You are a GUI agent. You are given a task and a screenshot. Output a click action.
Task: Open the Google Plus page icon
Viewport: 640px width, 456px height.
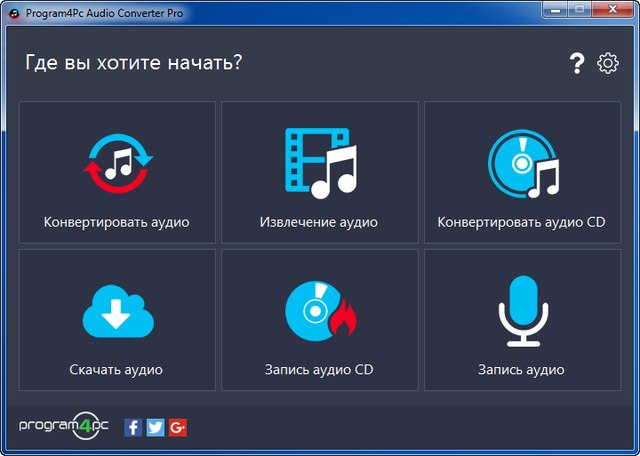(x=178, y=427)
